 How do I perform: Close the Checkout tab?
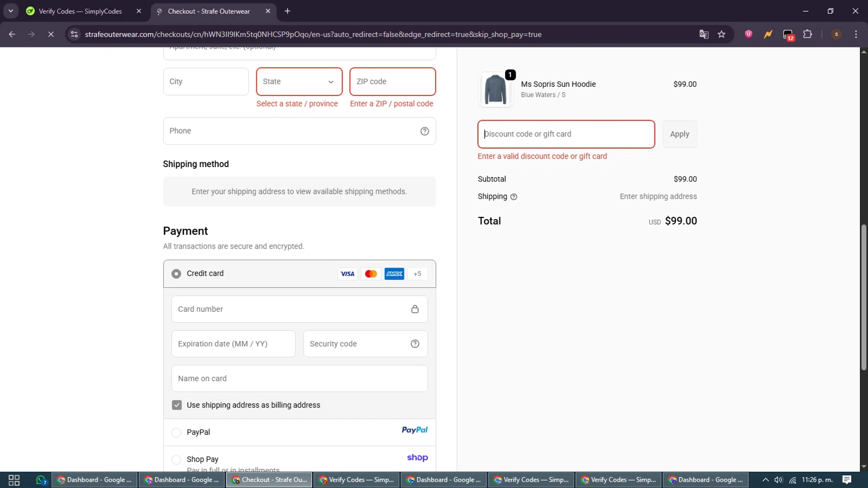(268, 11)
